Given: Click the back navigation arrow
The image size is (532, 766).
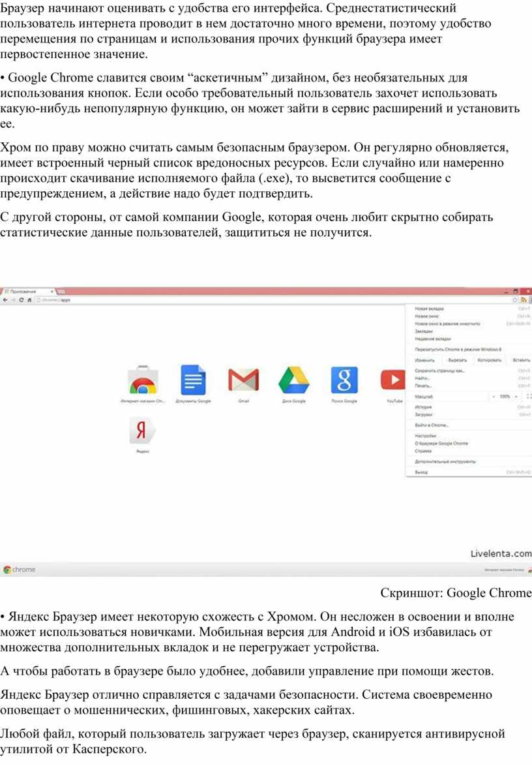Looking at the screenshot, I should coord(5,299).
